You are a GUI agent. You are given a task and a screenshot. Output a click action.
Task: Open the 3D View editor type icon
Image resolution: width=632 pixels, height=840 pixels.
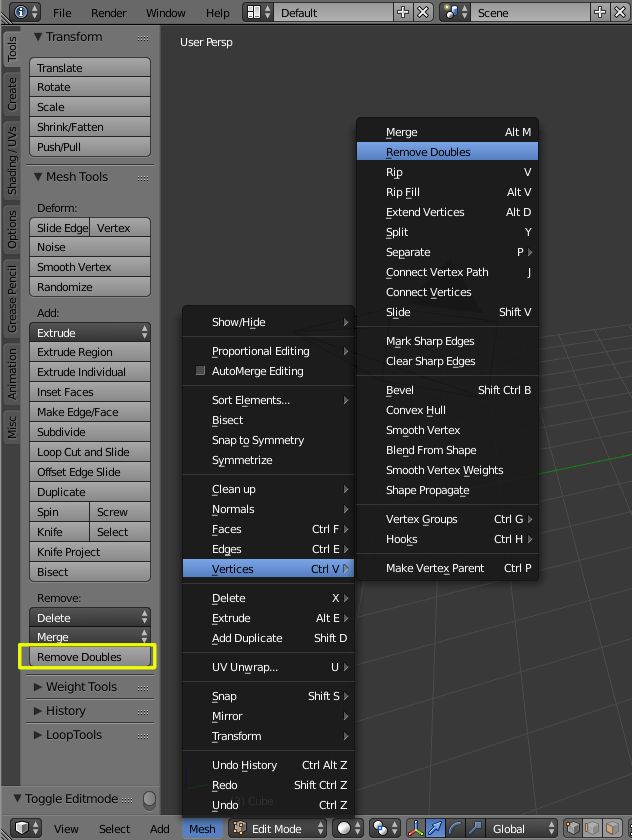(x=26, y=828)
